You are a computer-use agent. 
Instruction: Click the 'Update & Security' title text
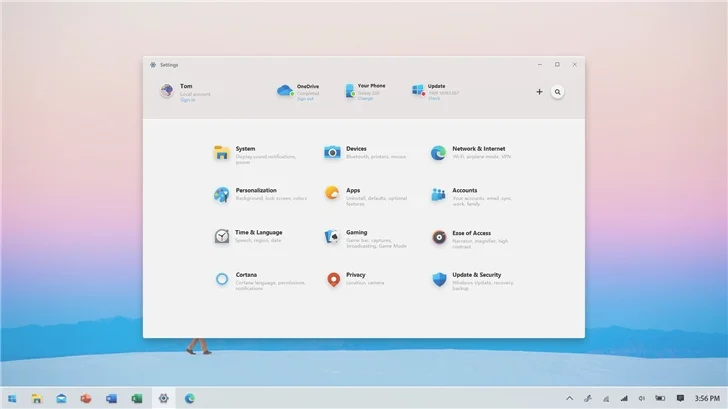pyautogui.click(x=477, y=275)
